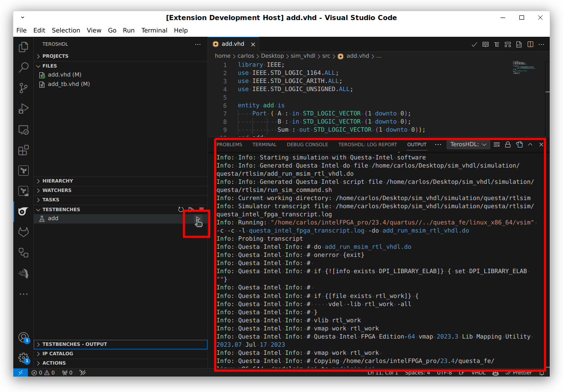
Task: Collapse the FILES section
Action: 121,66
